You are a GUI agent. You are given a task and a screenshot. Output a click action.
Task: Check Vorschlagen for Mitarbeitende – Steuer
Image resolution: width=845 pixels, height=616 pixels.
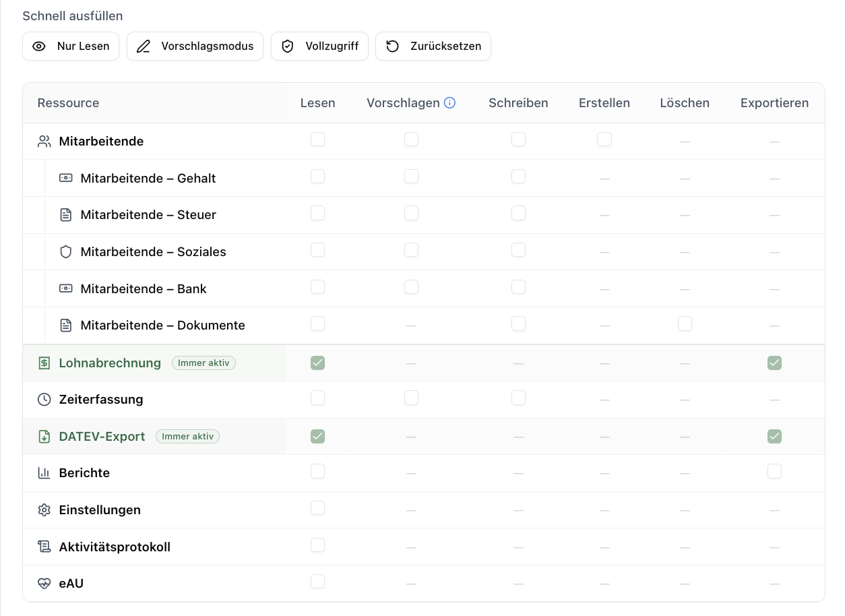click(411, 213)
